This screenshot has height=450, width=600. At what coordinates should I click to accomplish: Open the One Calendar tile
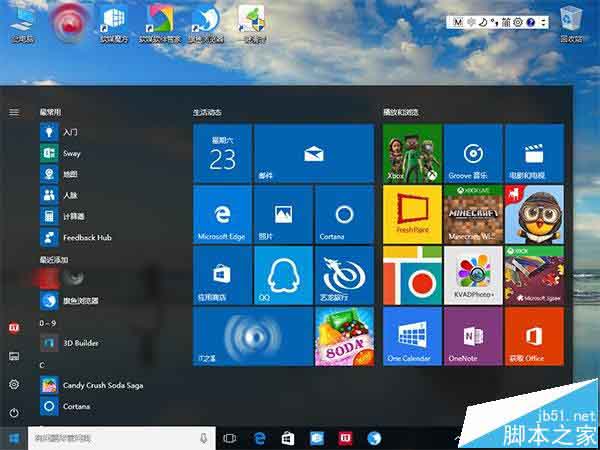(x=412, y=336)
